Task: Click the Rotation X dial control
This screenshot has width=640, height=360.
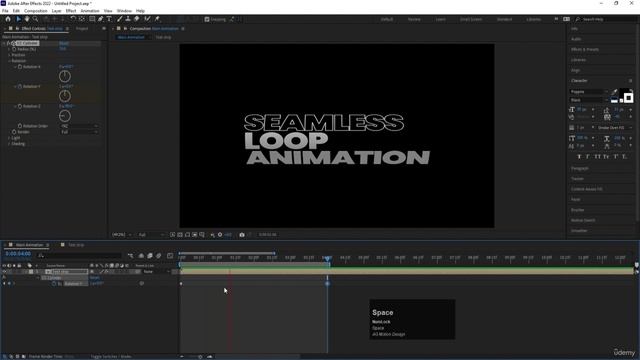Action: click(64, 76)
